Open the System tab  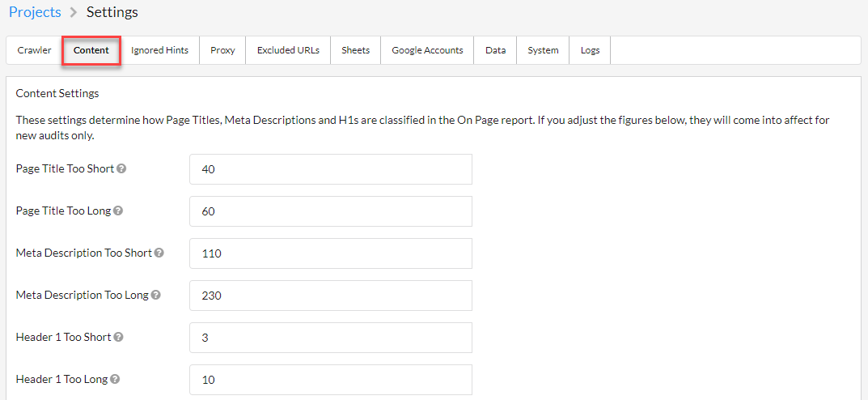pos(543,50)
